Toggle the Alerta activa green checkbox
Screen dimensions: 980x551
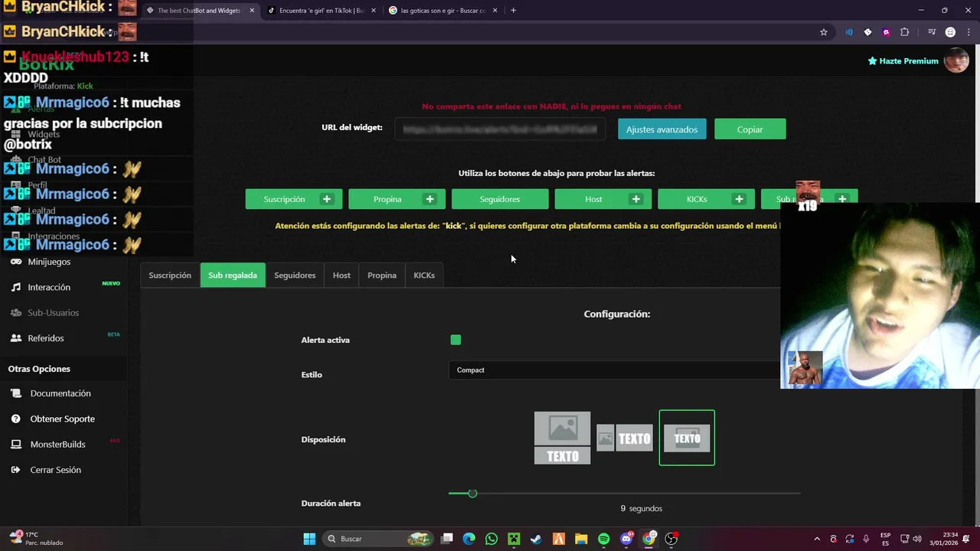pos(456,340)
